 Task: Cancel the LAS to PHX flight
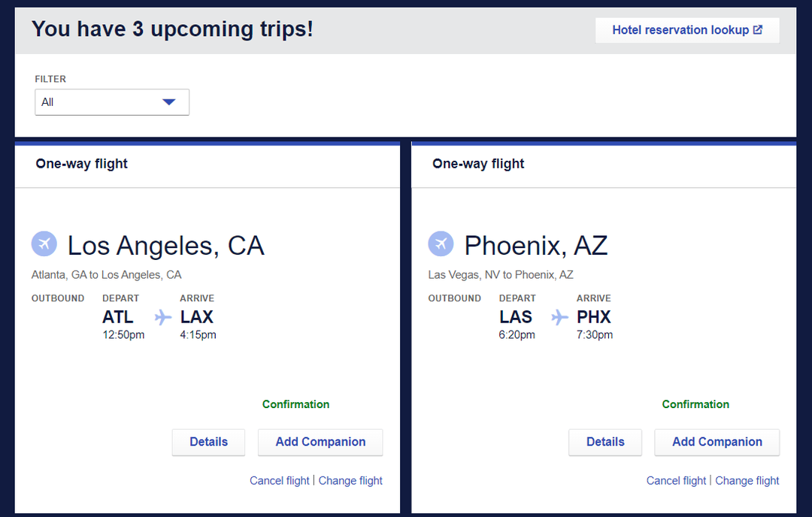click(x=676, y=480)
